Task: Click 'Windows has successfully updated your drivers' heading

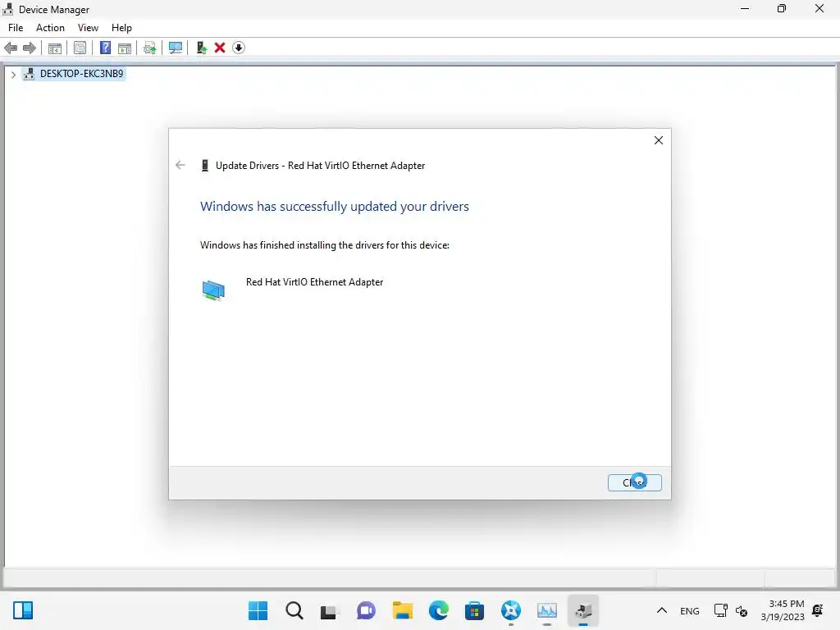Action: [x=335, y=207]
